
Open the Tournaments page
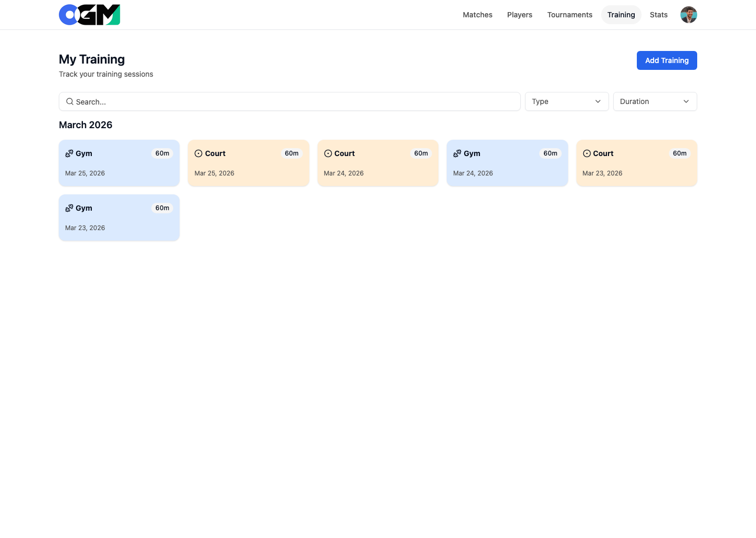(570, 15)
